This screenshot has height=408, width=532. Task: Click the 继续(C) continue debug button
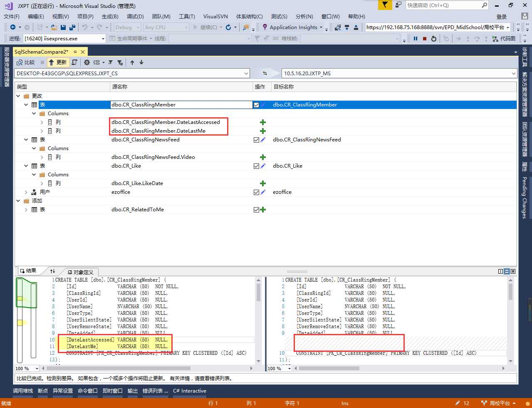click(x=205, y=27)
